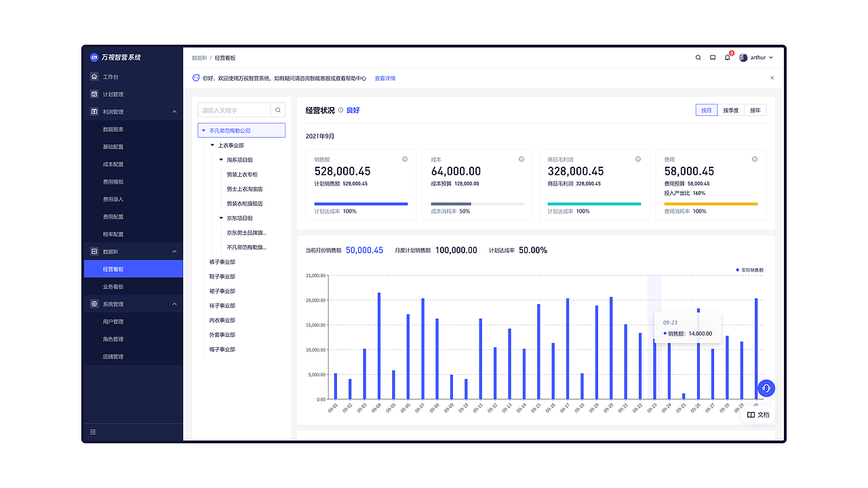The height and width of the screenshot is (488, 868).
Task: Select the 按年 period option
Action: (x=755, y=110)
